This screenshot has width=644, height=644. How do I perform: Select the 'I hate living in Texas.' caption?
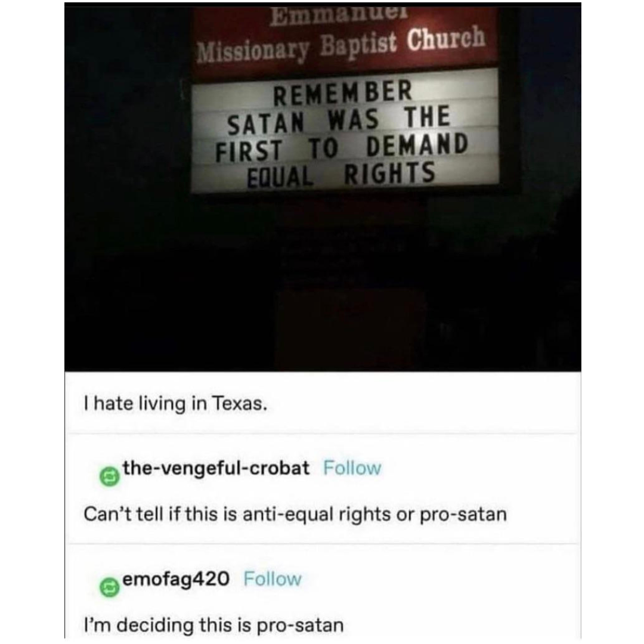(175, 403)
